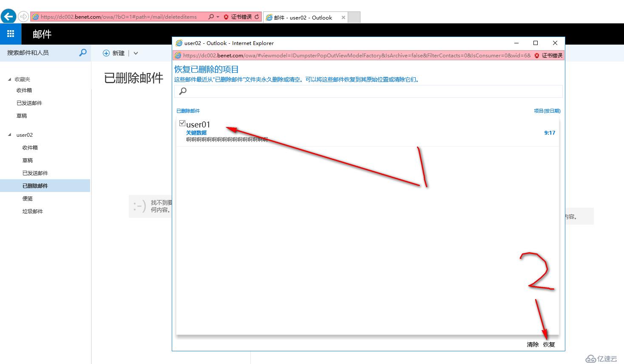Click the refresh icon in main address bar
This screenshot has height=364, width=624.
click(x=257, y=17)
